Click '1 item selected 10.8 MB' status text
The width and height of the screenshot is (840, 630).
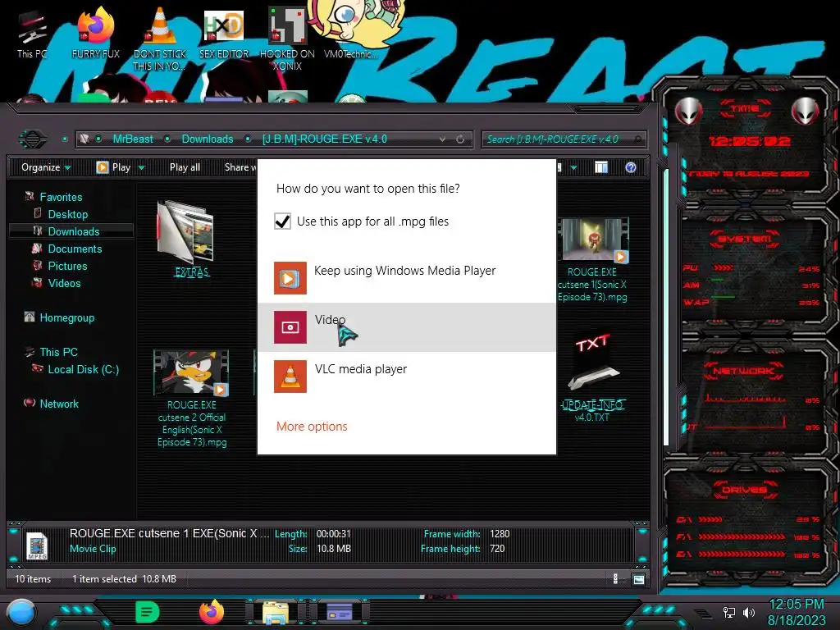click(124, 579)
